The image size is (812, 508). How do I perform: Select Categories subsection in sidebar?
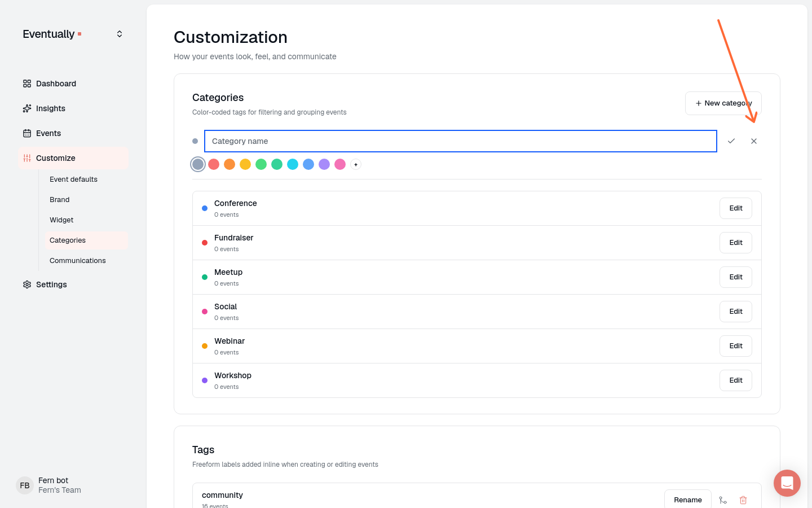tap(86, 240)
